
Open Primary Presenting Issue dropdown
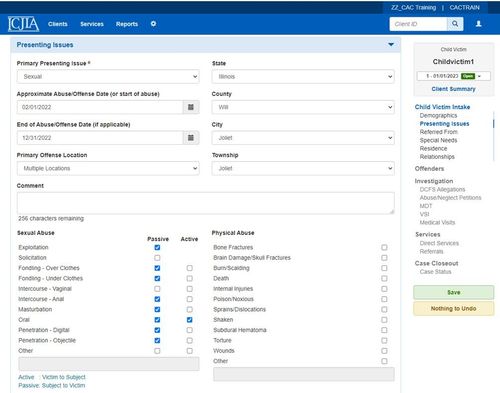coord(108,76)
